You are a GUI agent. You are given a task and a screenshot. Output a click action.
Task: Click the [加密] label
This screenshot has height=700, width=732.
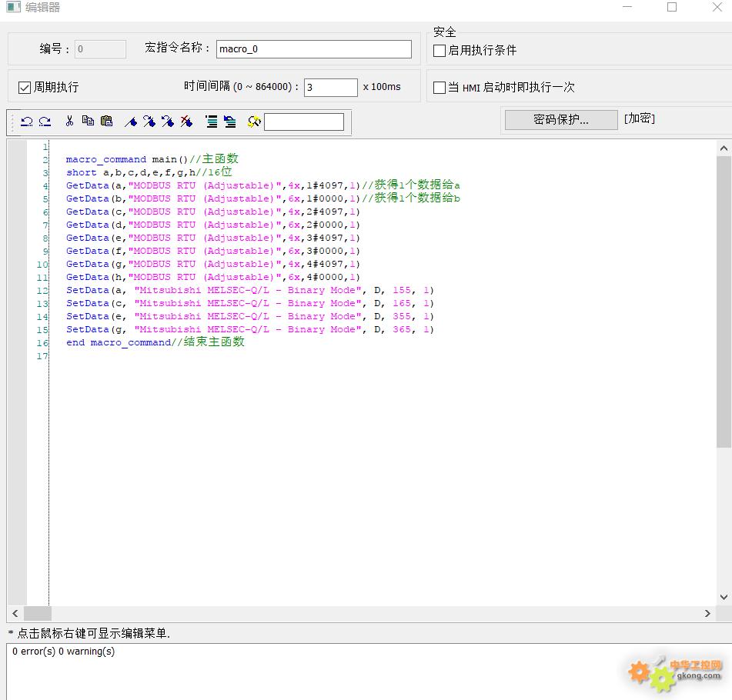pyautogui.click(x=640, y=118)
